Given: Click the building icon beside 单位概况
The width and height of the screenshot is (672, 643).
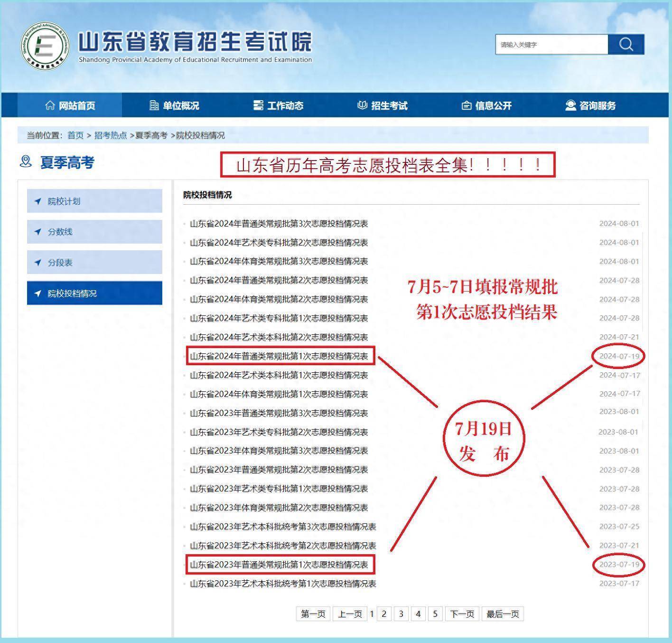Looking at the screenshot, I should point(154,105).
